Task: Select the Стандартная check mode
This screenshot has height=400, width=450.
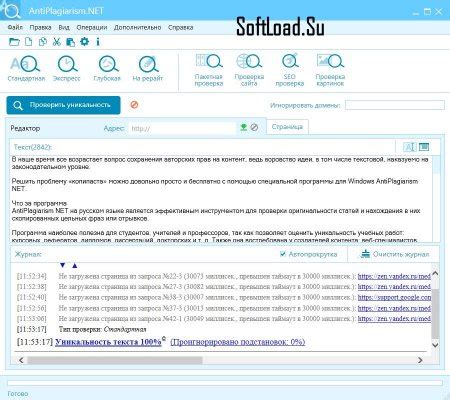Action: pos(26,69)
